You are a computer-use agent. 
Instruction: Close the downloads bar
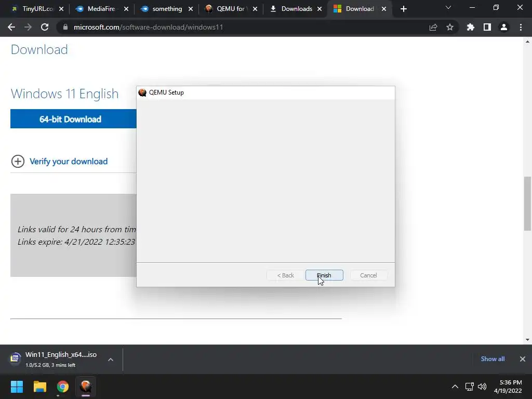click(x=523, y=359)
